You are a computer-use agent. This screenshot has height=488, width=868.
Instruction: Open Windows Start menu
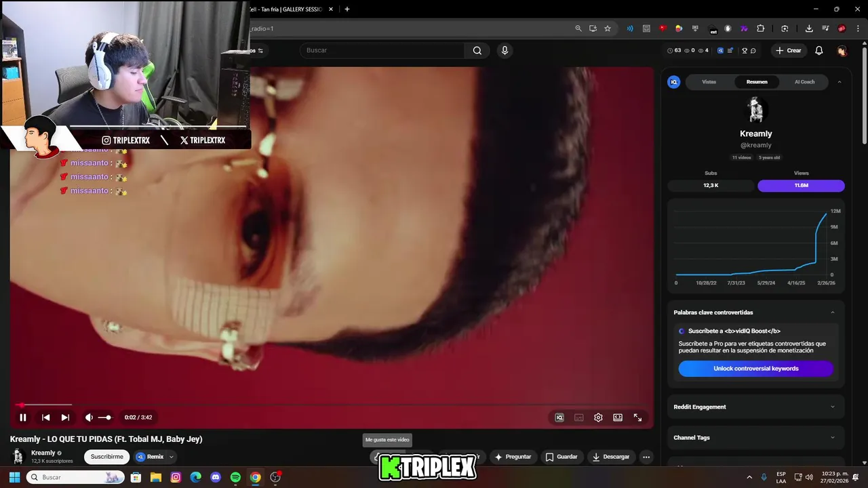(x=14, y=477)
